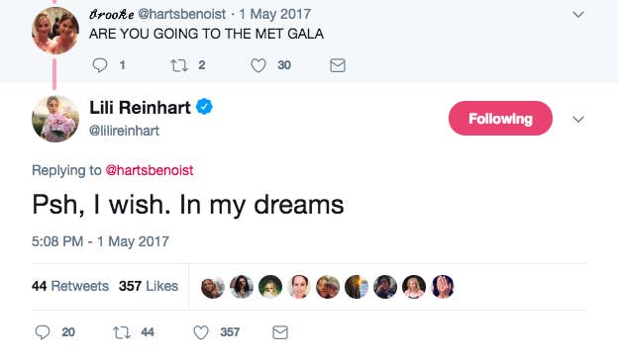The height and width of the screenshot is (364, 618).
Task: Like brooke's tweet with 30 likes
Action: pos(258,65)
